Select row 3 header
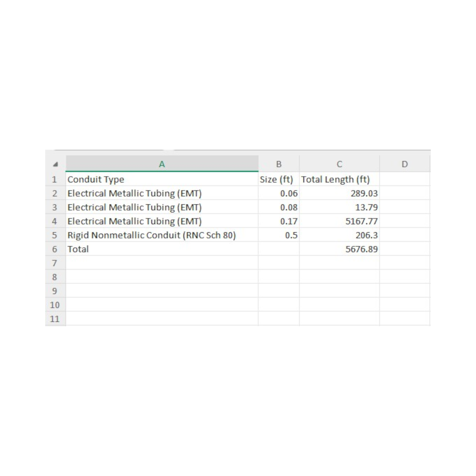This screenshot has width=476, height=476. pos(55,207)
